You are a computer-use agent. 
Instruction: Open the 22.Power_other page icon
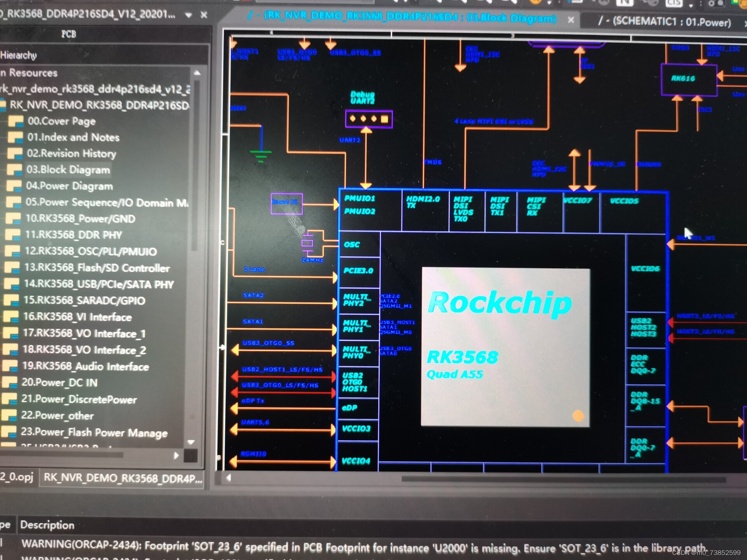[x=9, y=415]
